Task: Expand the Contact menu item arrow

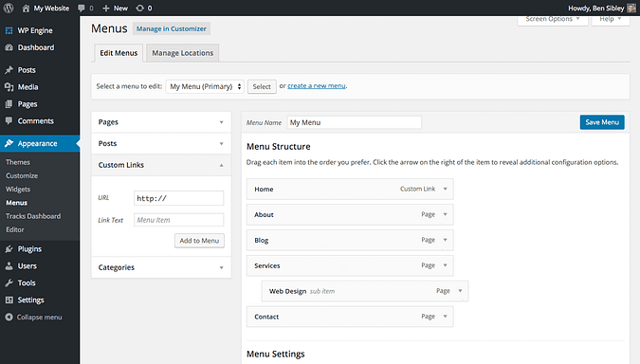Action: coord(446,317)
